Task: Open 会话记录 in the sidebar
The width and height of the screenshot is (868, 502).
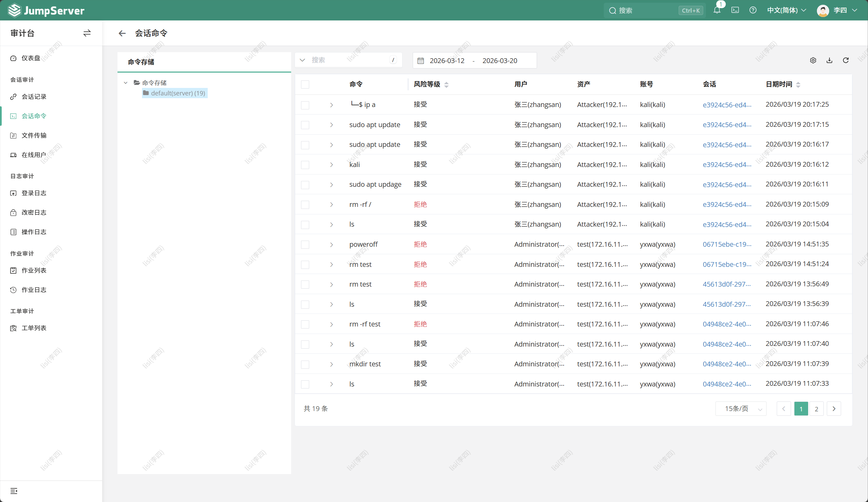Action: (x=34, y=96)
